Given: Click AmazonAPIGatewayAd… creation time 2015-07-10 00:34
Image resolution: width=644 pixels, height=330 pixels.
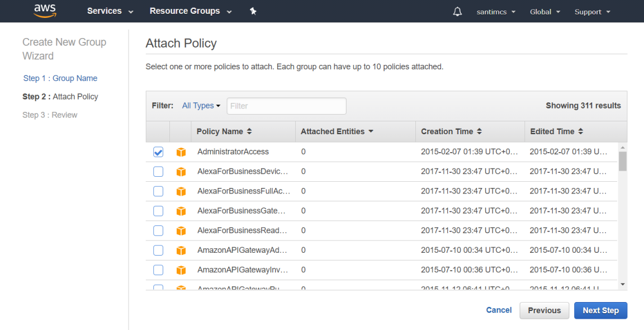Looking at the screenshot, I should point(469,250).
